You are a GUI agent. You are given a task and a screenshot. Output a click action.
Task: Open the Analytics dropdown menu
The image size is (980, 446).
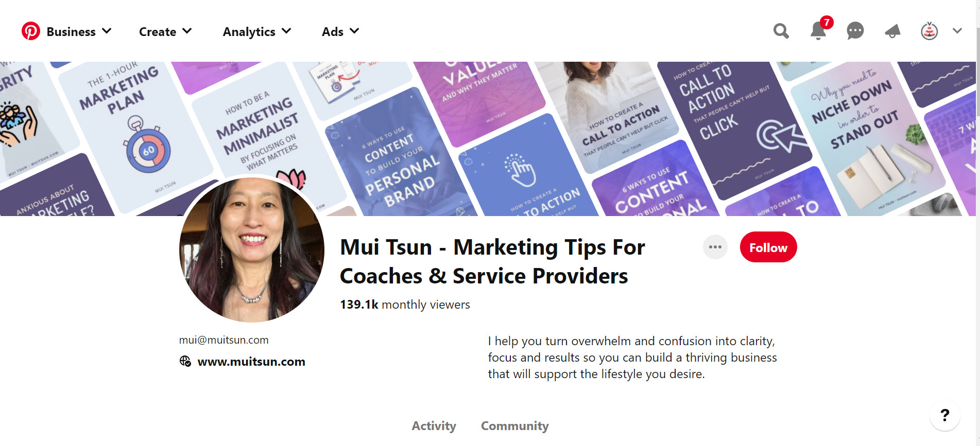pos(257,31)
